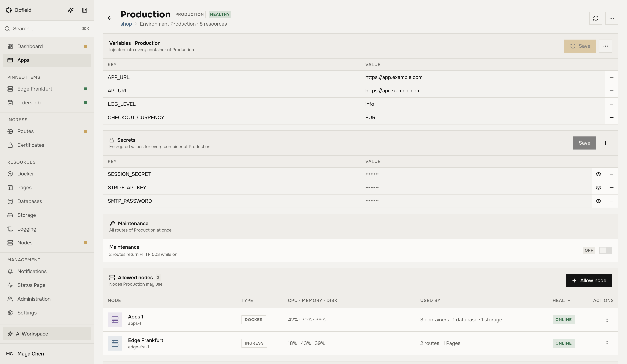Delete the SESSION_SECRET row
Screen dimensions: 627x364
click(611, 174)
